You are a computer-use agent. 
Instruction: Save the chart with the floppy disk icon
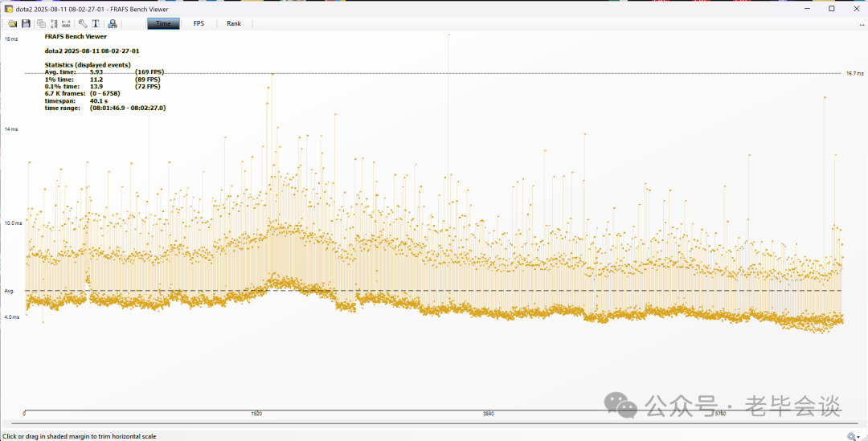click(26, 24)
